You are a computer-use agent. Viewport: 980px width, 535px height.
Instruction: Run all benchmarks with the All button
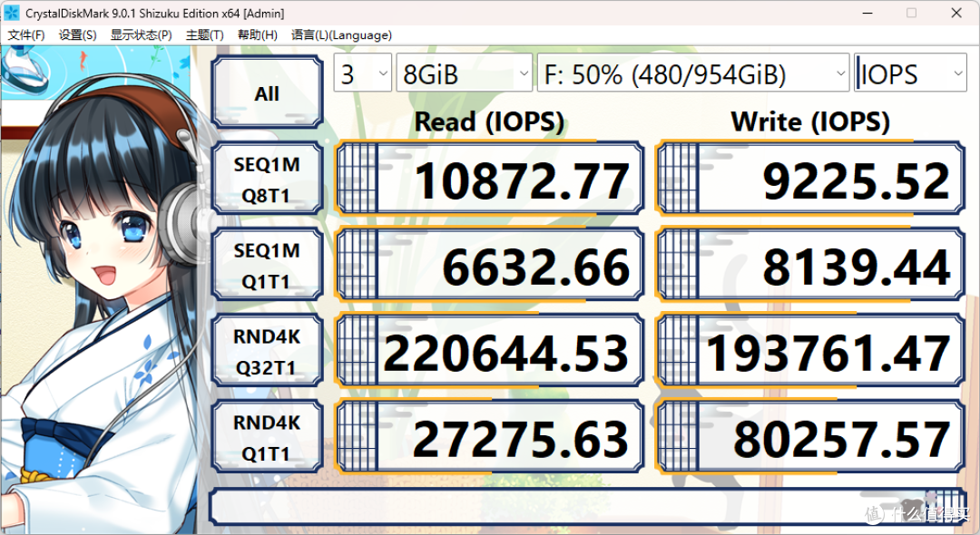(267, 92)
